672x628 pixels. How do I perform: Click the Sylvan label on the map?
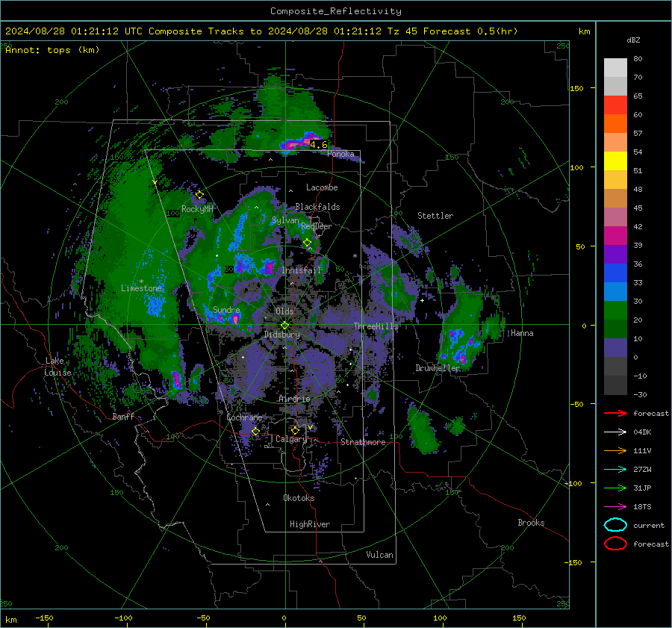tap(285, 220)
